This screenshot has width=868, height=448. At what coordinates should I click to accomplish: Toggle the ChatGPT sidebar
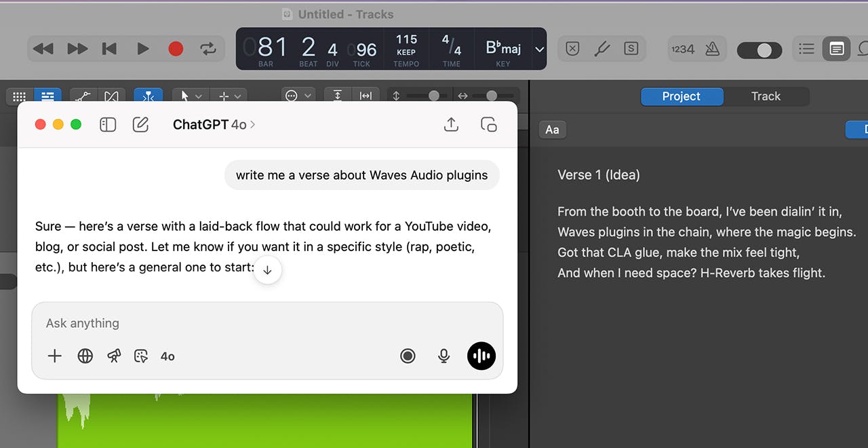108,124
